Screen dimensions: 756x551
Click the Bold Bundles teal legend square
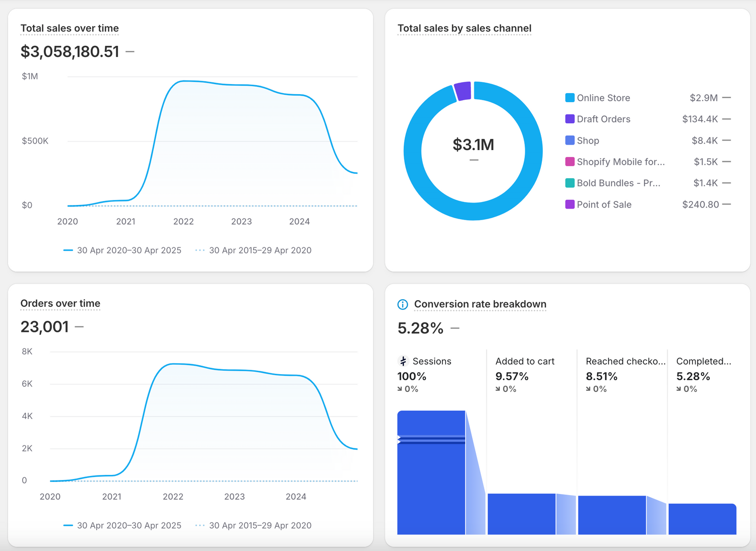[x=570, y=183]
